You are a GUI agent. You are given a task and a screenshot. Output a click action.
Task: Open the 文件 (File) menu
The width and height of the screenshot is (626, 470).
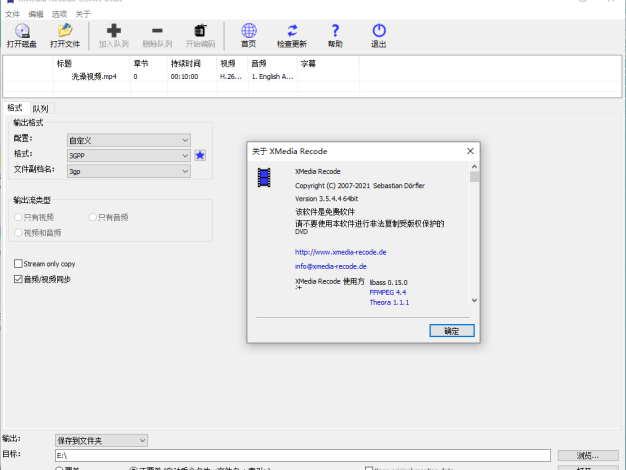tap(12, 14)
